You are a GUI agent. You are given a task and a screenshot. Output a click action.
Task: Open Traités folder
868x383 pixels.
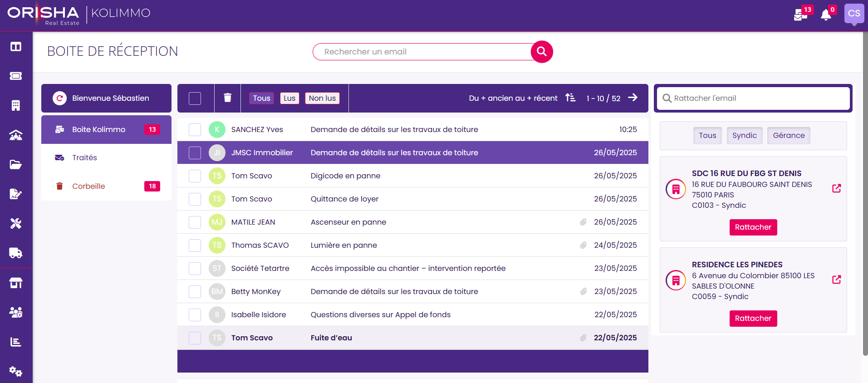(x=106, y=157)
